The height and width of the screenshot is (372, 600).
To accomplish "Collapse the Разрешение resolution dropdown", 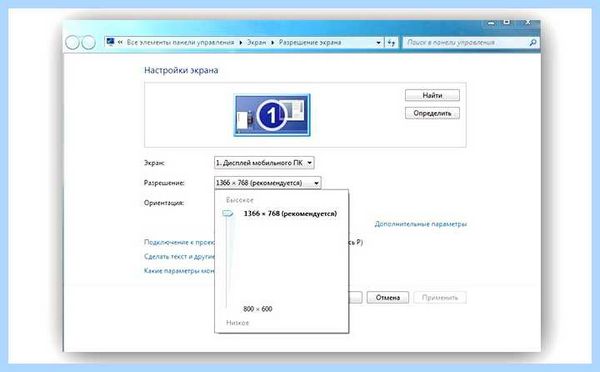I will (x=267, y=183).
